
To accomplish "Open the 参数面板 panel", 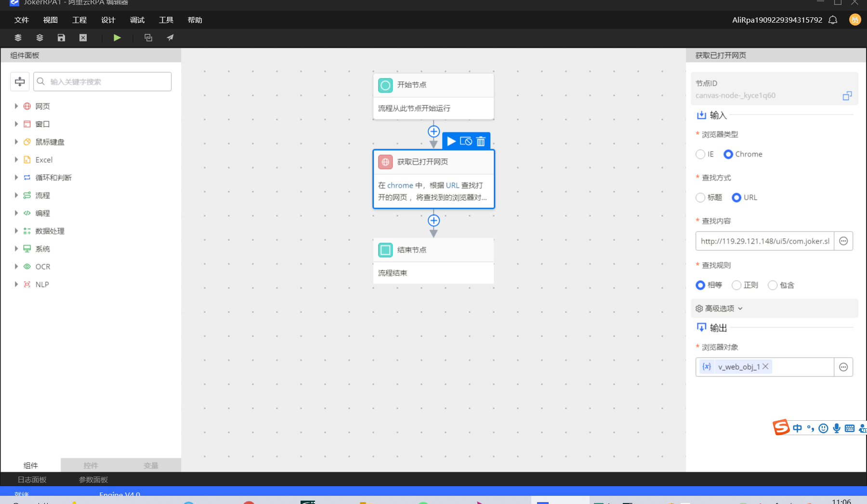I will tap(93, 479).
